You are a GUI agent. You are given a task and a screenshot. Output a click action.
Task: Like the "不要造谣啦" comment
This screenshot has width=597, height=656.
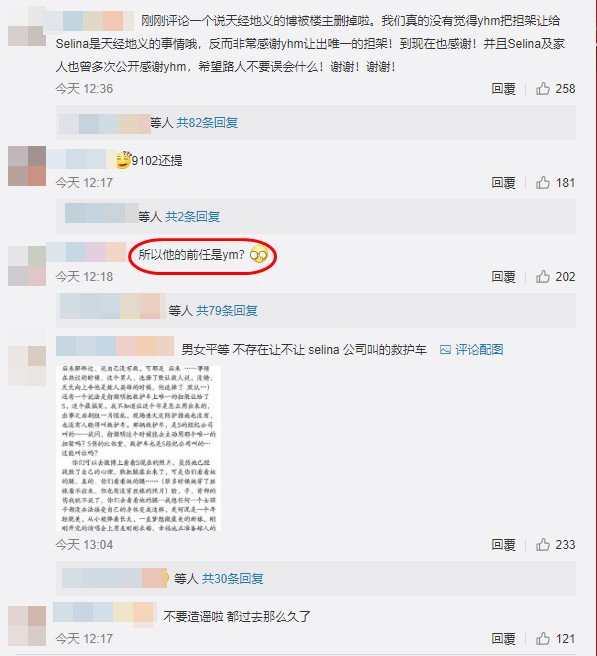(x=543, y=639)
